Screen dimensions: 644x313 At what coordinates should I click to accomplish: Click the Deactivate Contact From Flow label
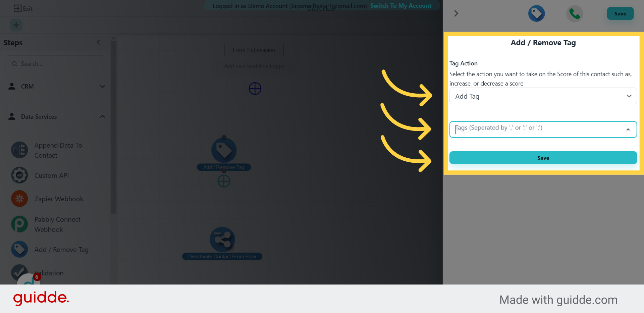[x=222, y=257]
